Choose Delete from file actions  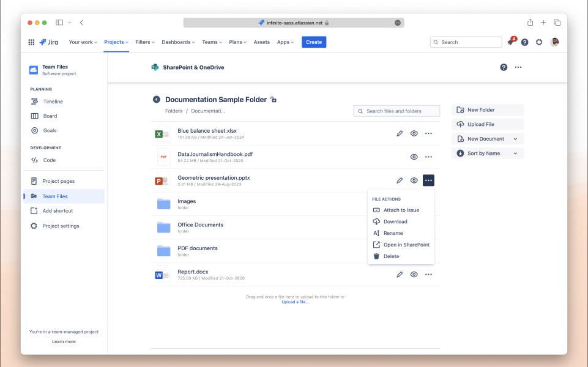pyautogui.click(x=401, y=256)
